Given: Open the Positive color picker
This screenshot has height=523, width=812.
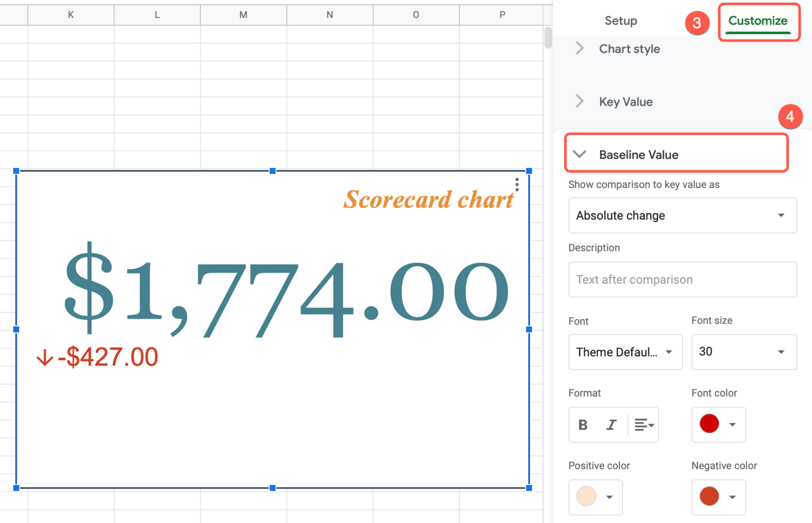Looking at the screenshot, I should (609, 497).
